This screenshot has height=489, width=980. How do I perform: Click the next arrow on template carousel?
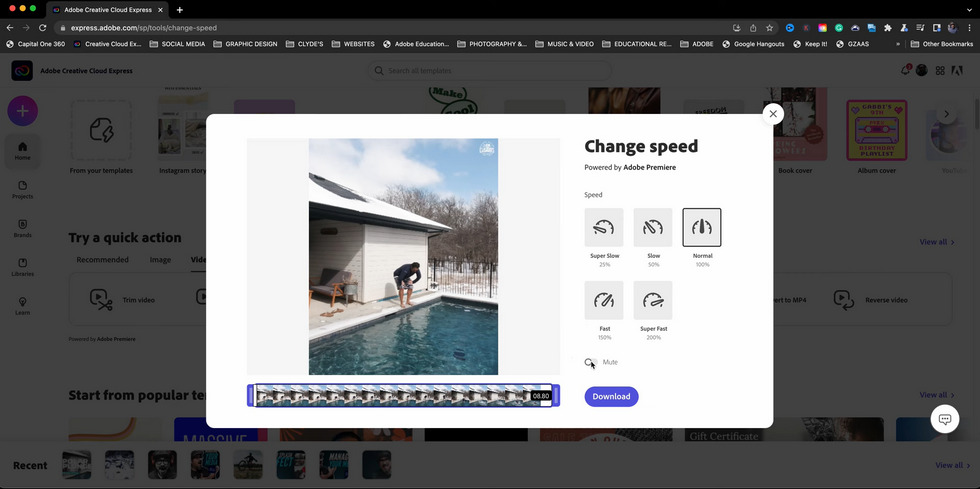pyautogui.click(x=946, y=114)
